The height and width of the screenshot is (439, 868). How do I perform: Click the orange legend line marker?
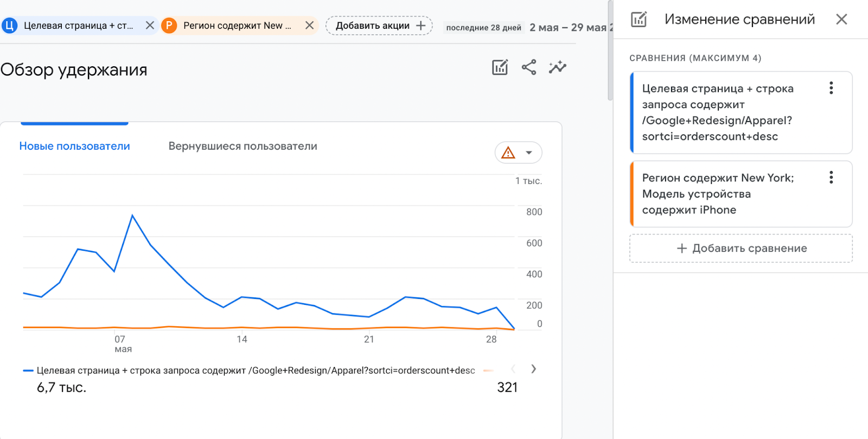coord(488,371)
